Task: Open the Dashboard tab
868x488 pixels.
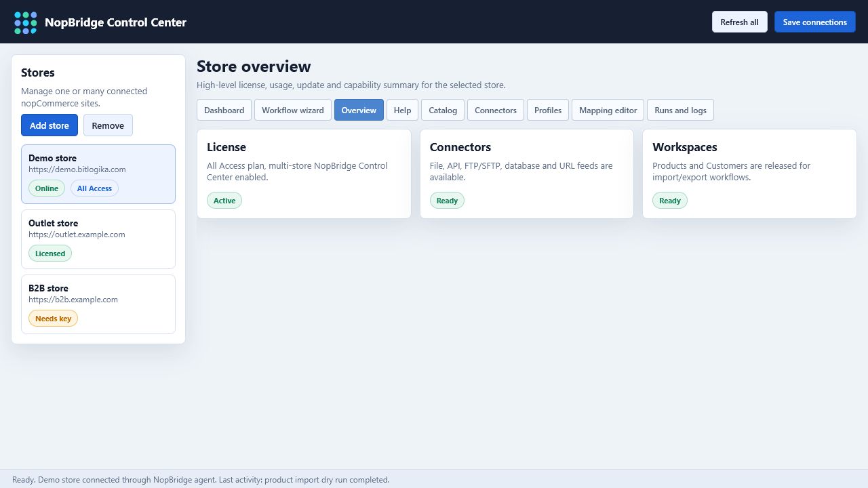Action: pos(224,110)
